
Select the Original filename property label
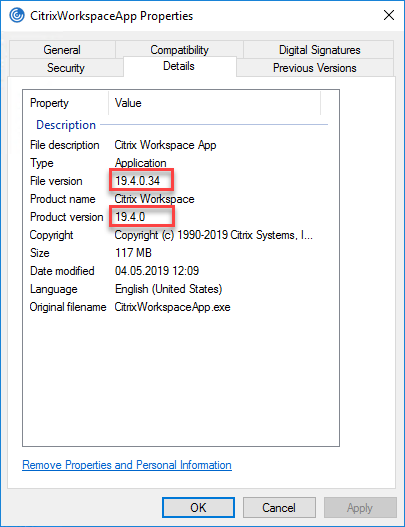coord(68,307)
